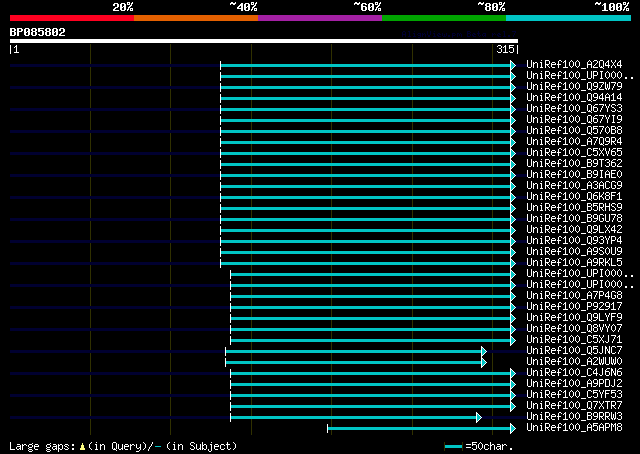
Task: Click the red 20% legend segment
Action: (72, 18)
